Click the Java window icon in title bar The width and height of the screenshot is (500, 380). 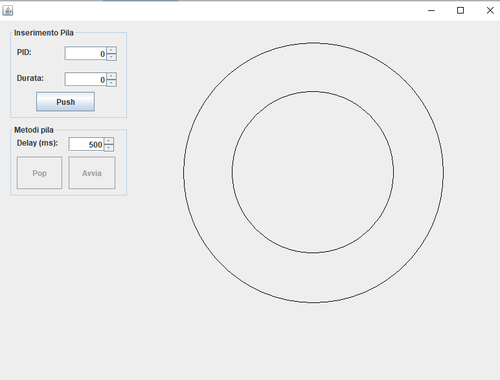(8, 10)
